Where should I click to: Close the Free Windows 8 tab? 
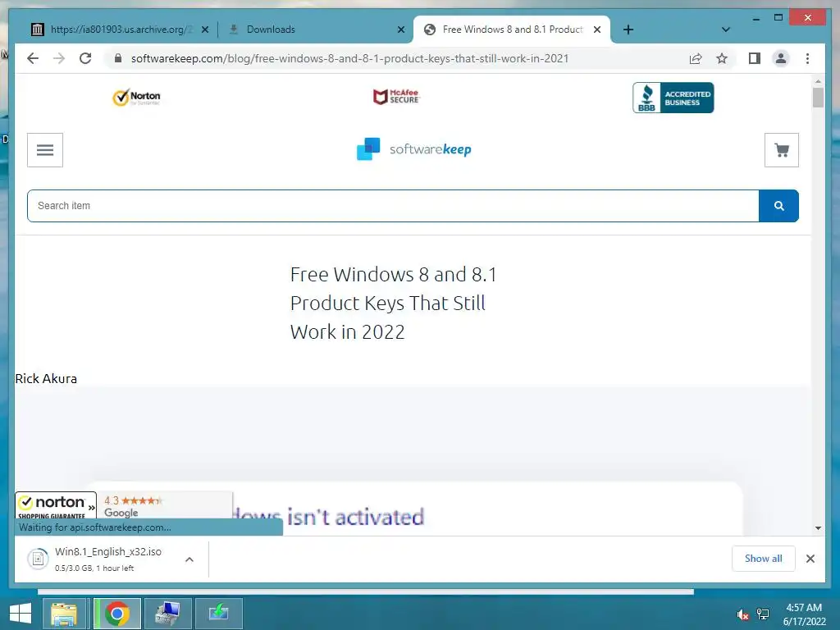[x=597, y=30]
